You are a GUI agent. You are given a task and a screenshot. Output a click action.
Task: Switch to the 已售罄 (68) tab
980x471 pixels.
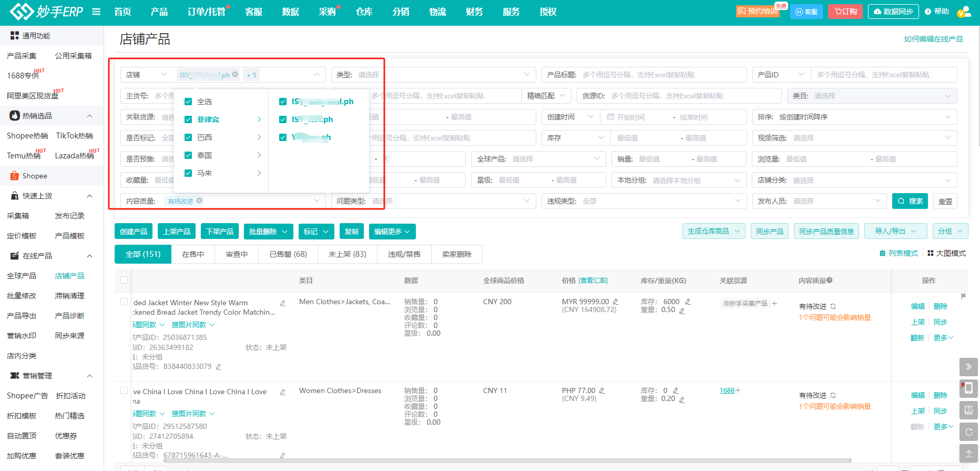(288, 254)
